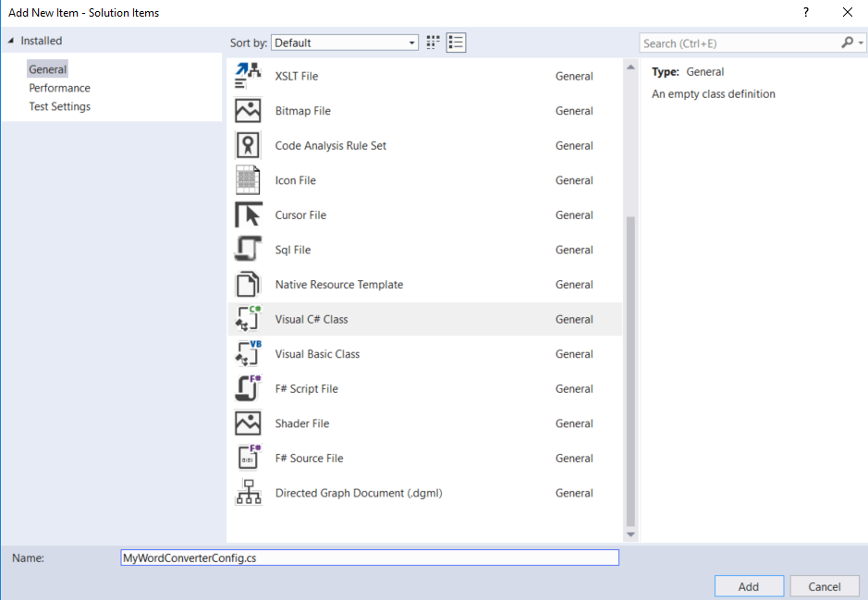
Task: Select the Visual C# Class icon
Action: point(248,319)
